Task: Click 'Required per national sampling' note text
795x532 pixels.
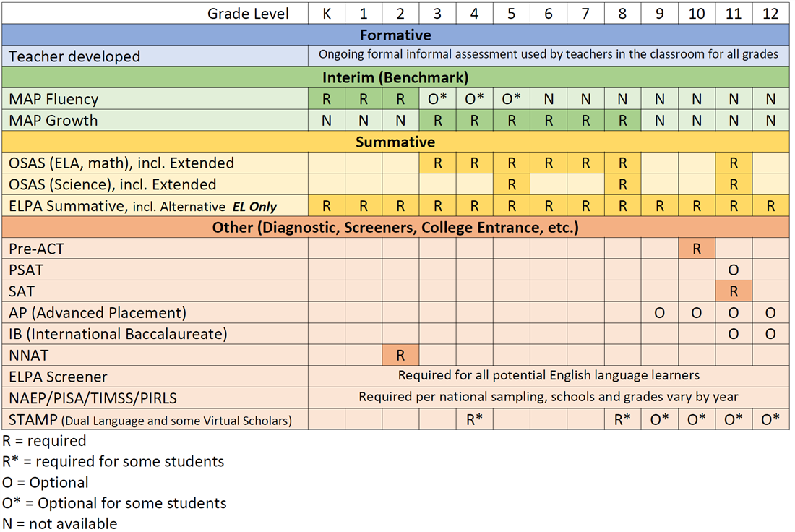Action: pyautogui.click(x=549, y=397)
